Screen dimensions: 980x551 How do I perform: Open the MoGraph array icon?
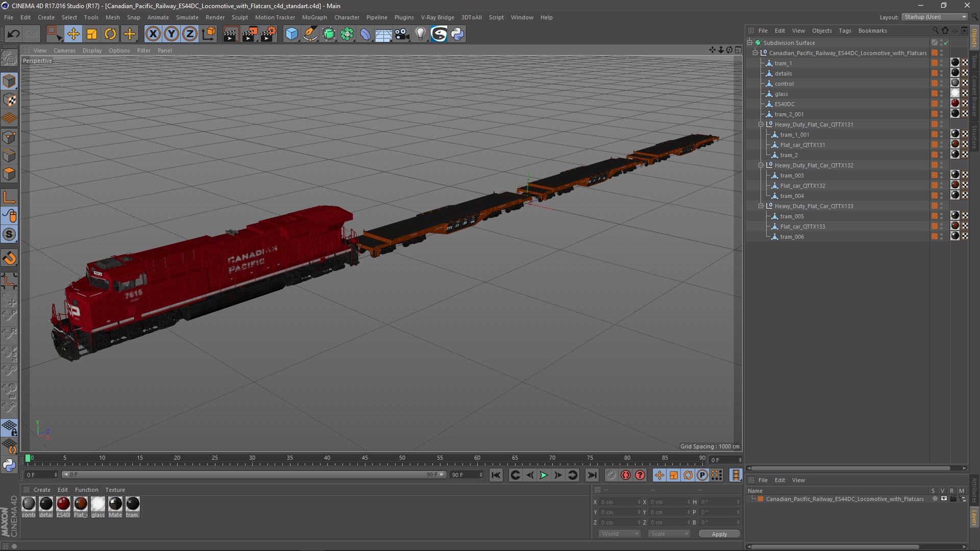(x=347, y=34)
